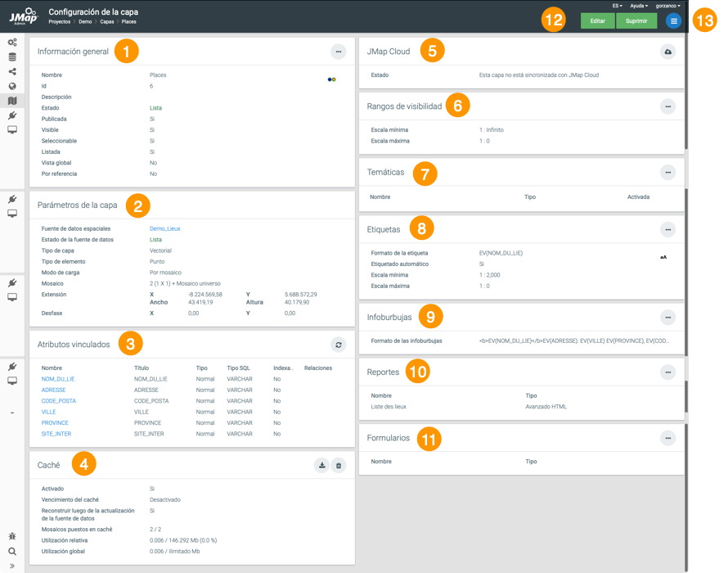Go to Capas in the breadcrumb
The height and width of the screenshot is (573, 728).
[x=106, y=22]
